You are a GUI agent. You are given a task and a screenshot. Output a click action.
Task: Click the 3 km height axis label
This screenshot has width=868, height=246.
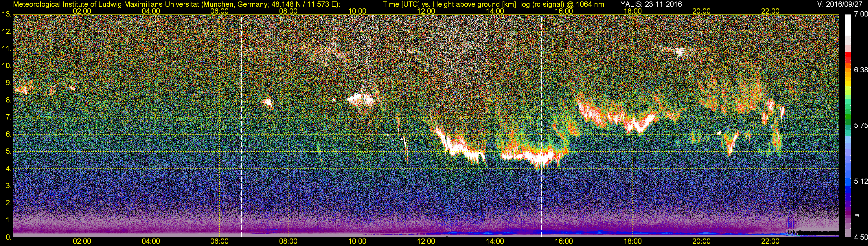[x=8, y=186]
